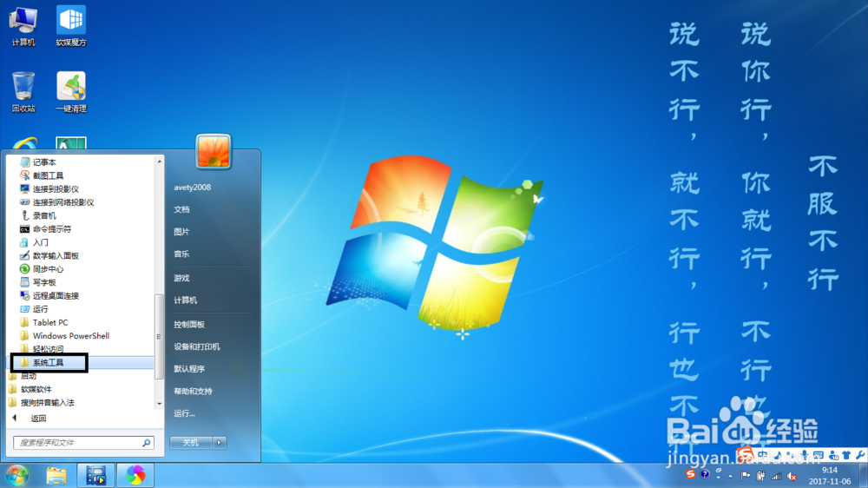
Task: Click 运行... in the Start menu right pane
Action: [x=184, y=413]
